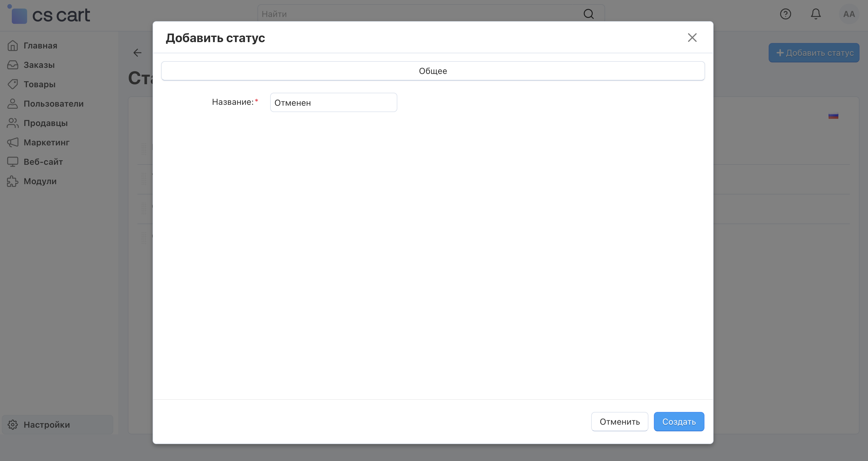Click the search magnifier icon
This screenshot has height=461, width=868.
588,14
